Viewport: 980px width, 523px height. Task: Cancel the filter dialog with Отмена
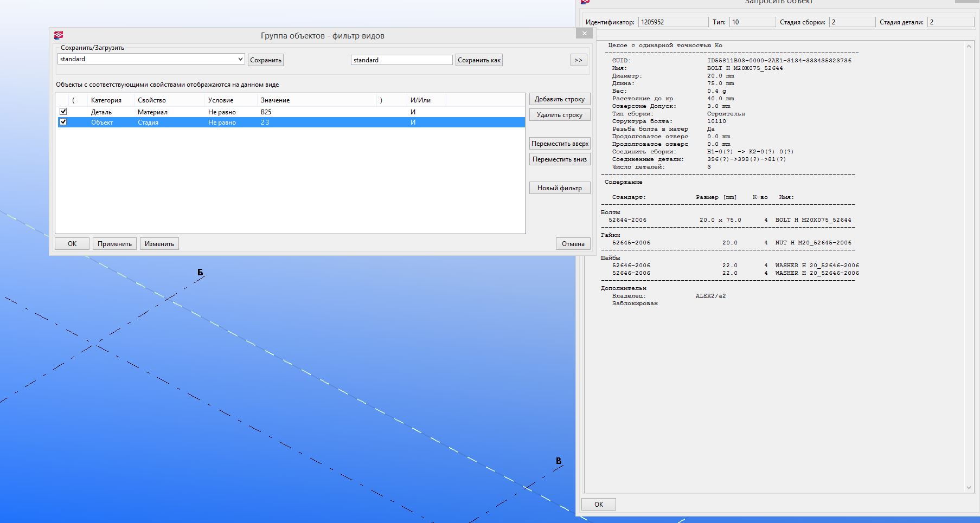(x=573, y=244)
